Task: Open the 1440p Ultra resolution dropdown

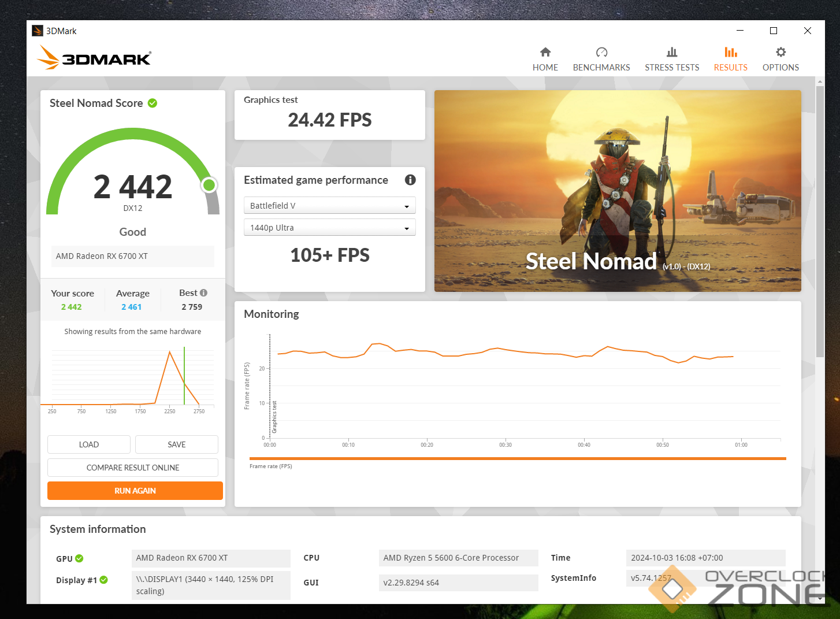Action: (x=329, y=228)
